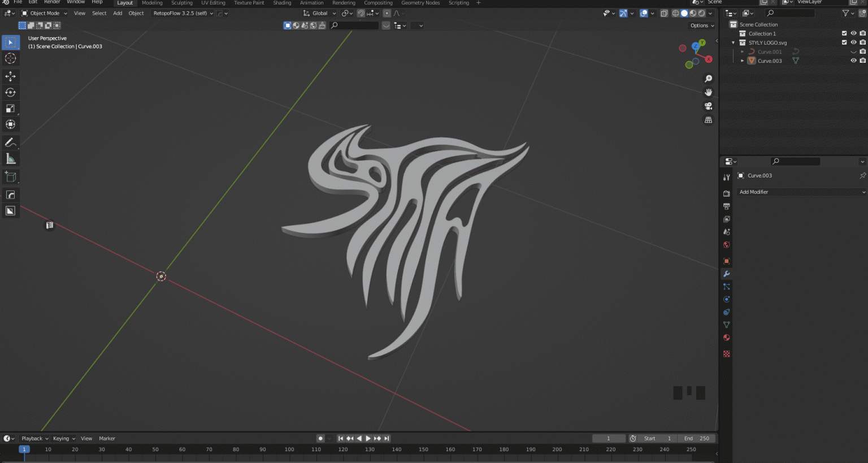868x463 pixels.
Task: Select the Scale tool
Action: click(11, 109)
